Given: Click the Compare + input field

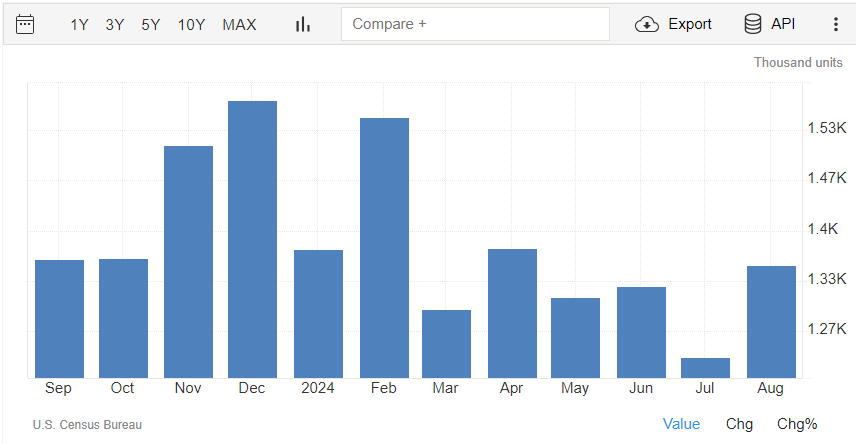Looking at the screenshot, I should click(x=475, y=24).
